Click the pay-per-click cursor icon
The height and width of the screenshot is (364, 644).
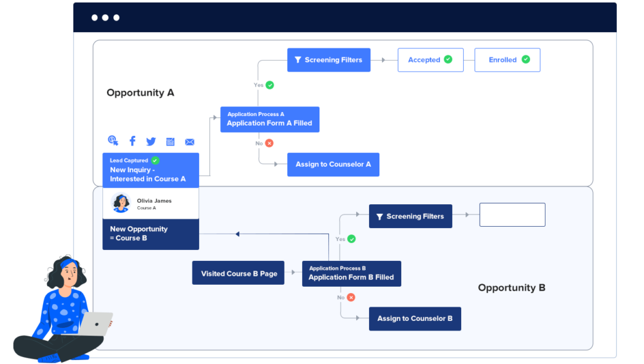click(x=113, y=141)
